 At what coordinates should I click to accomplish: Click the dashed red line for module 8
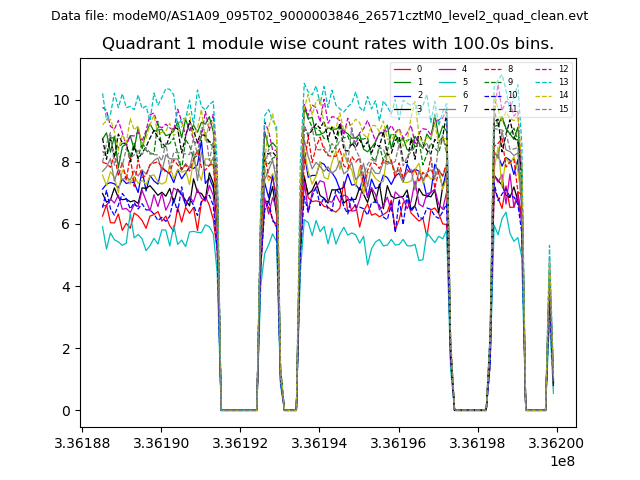tap(496, 69)
